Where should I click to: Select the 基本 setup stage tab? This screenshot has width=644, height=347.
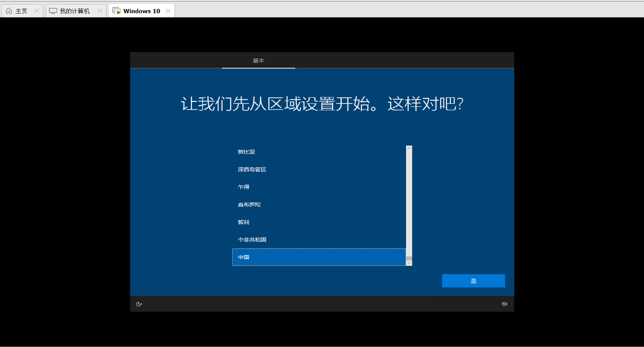point(259,61)
